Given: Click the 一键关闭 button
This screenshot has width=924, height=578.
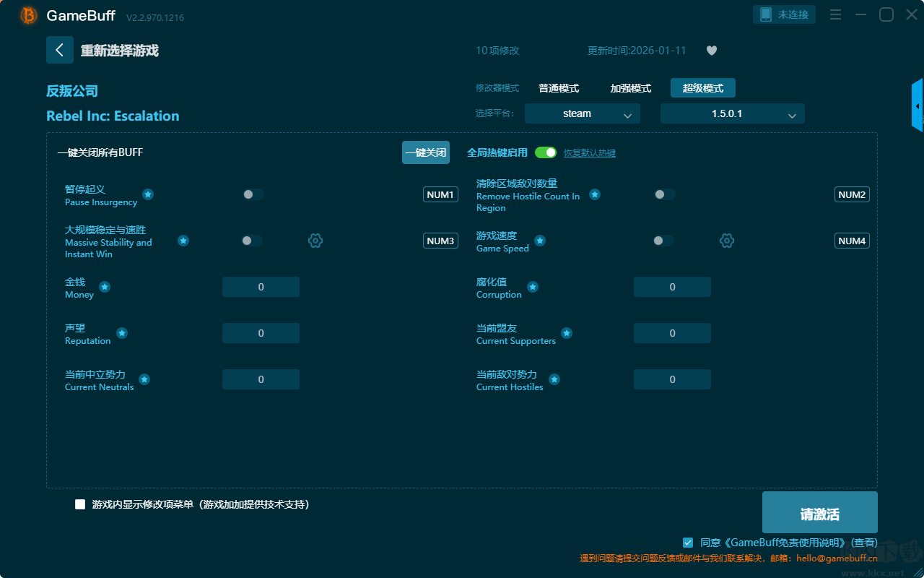Looking at the screenshot, I should (x=426, y=152).
